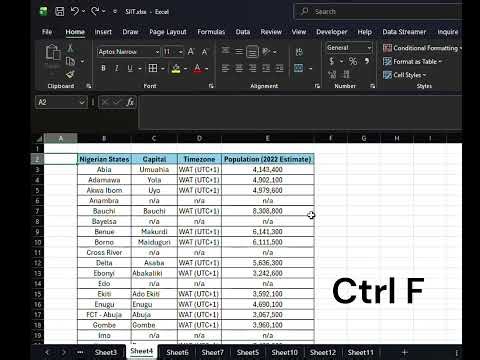
Task: Apply the red Font Color
Action: pos(197,69)
